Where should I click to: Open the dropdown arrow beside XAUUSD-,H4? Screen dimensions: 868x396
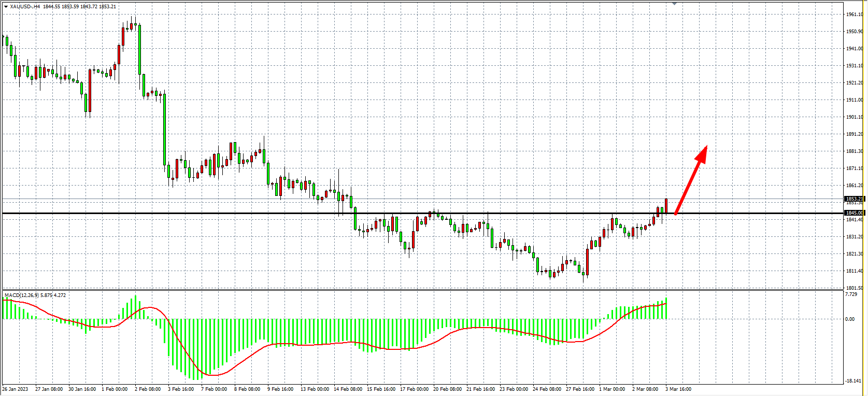6,7
